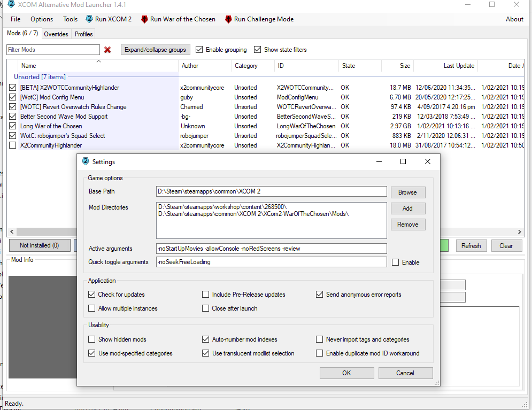The image size is (532, 410).
Task: Click Add mod directory button
Action: [x=408, y=208]
